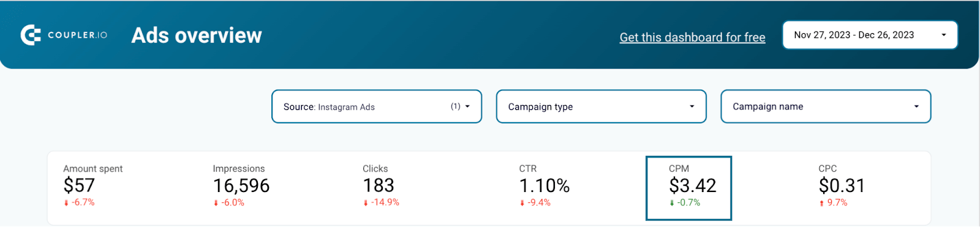Open the date range dropdown arrow
This screenshot has width=980, height=227.
[x=944, y=35]
